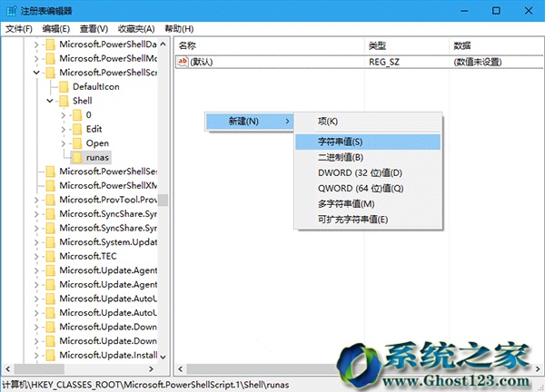Open the 文件(F) menu
This screenshot has height=392, width=545.
click(19, 29)
